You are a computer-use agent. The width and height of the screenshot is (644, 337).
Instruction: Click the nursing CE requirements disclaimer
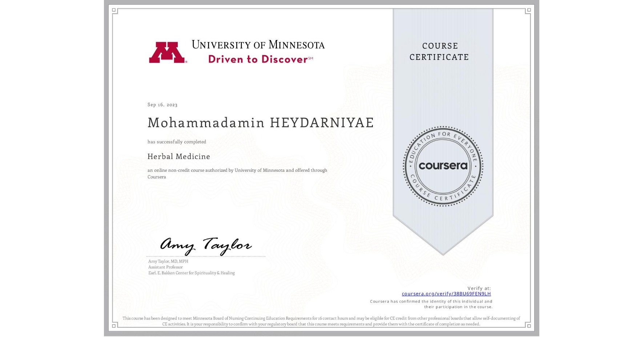coord(322,321)
